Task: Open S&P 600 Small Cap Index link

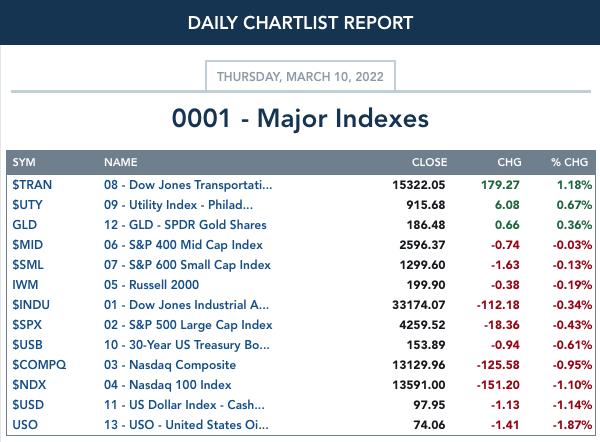Action: pyautogui.click(x=187, y=265)
